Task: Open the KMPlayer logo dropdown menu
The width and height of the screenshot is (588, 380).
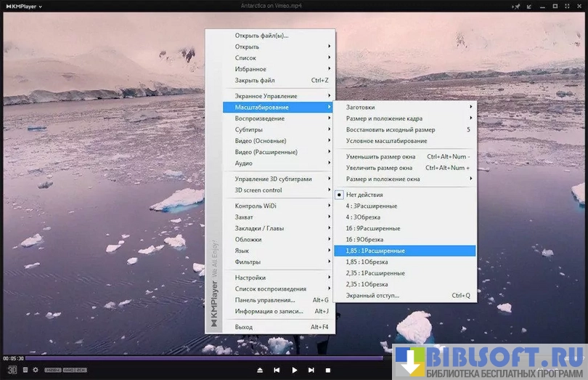Action: 22,7
